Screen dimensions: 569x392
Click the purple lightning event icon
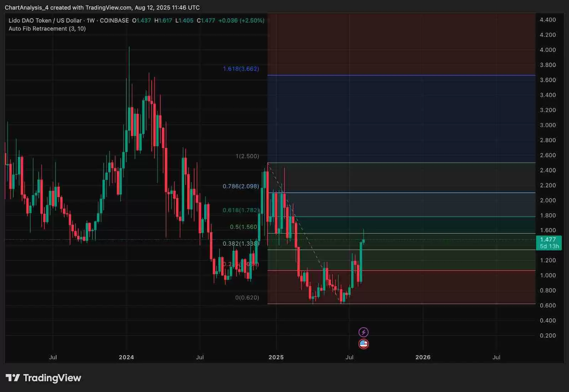[363, 332]
